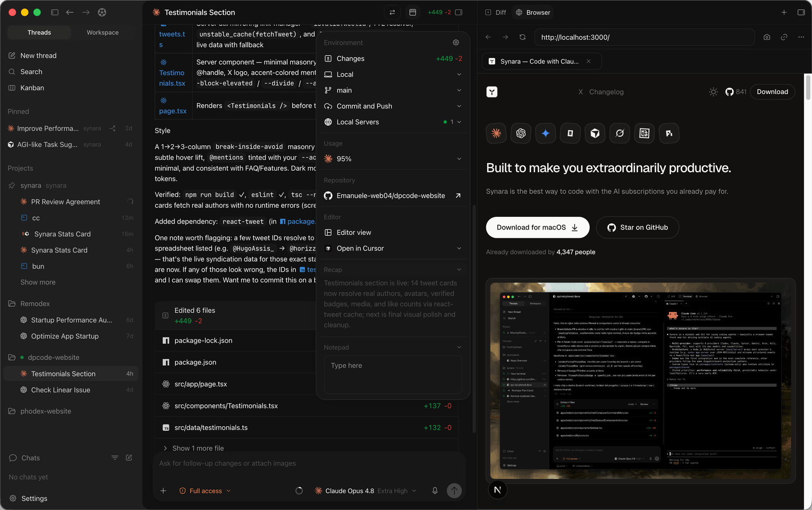Take a browser screenshot with camera icon

coord(767,37)
